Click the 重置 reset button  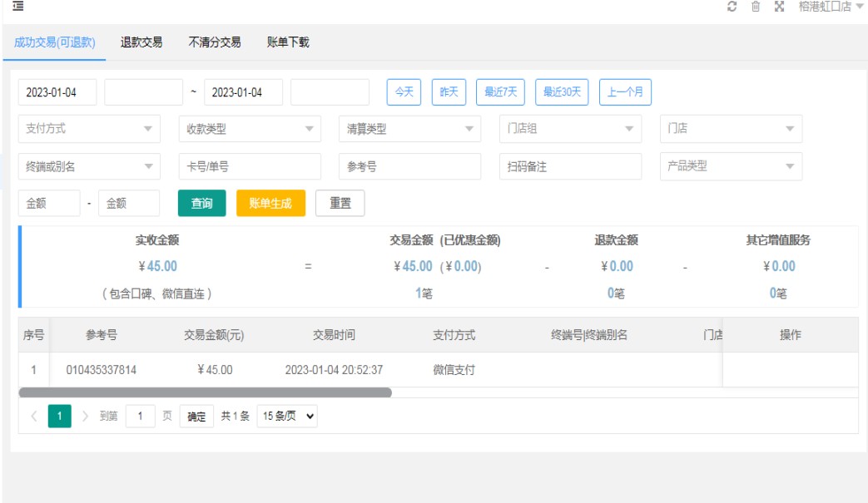[340, 204]
